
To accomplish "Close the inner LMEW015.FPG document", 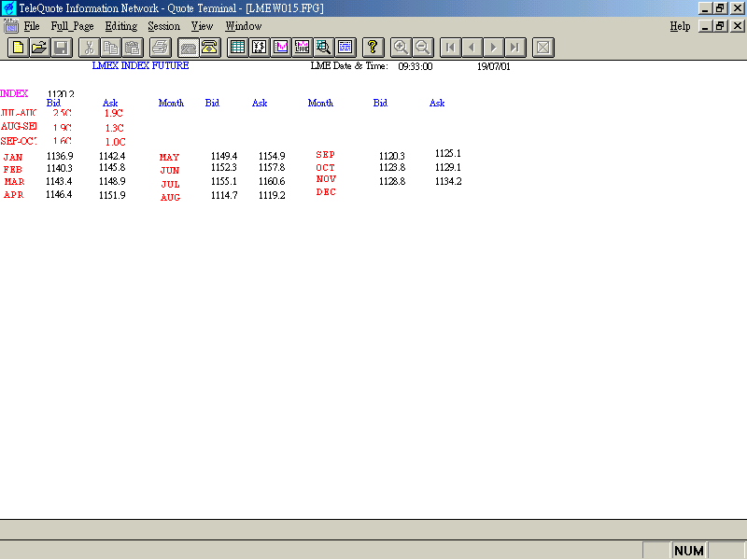I will 738,26.
